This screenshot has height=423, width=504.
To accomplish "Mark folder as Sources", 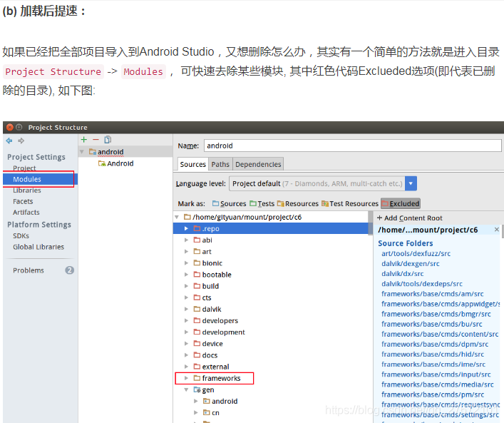I will (229, 203).
